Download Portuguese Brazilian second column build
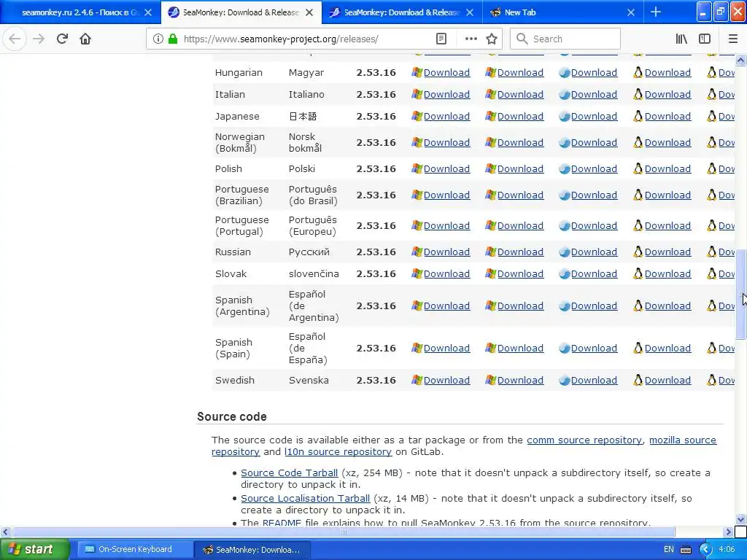747x560 pixels. point(520,195)
